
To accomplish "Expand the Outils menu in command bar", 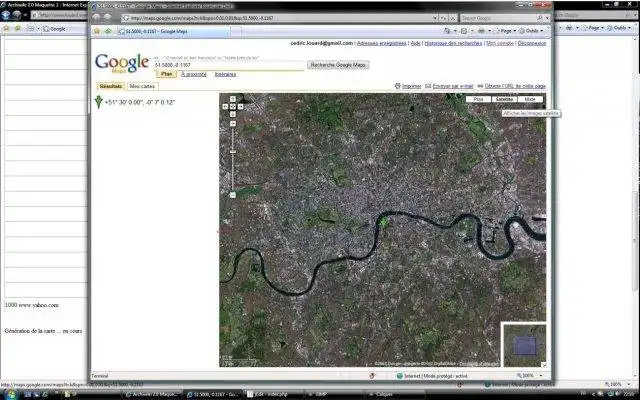I will coord(531,31).
